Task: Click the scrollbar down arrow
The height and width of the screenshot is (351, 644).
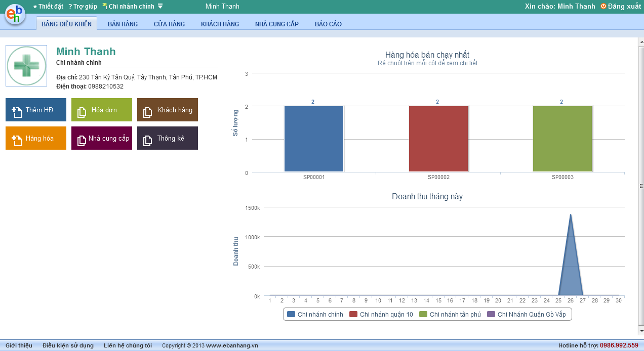Action: point(640,331)
